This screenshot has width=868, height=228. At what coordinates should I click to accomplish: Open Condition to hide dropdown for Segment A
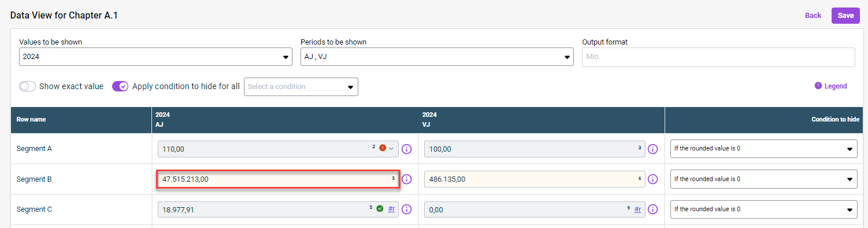[x=764, y=149]
